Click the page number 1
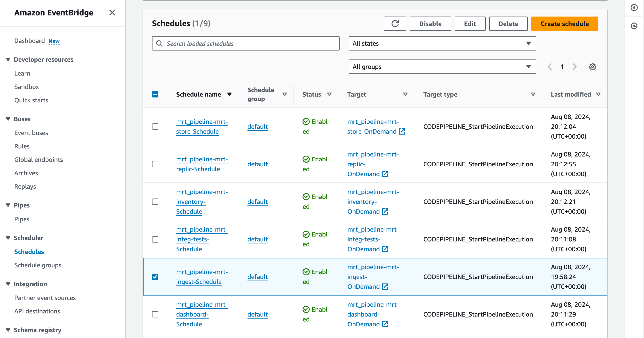The width and height of the screenshot is (644, 338). click(562, 67)
